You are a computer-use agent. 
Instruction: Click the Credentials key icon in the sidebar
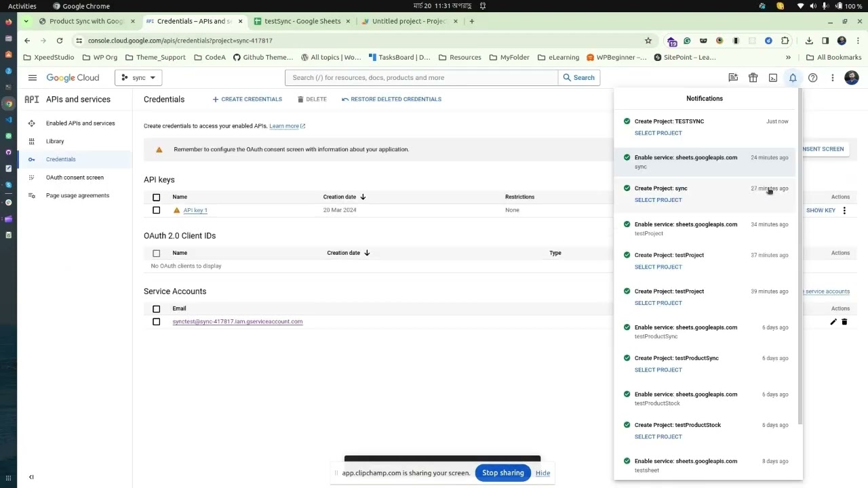point(31,159)
